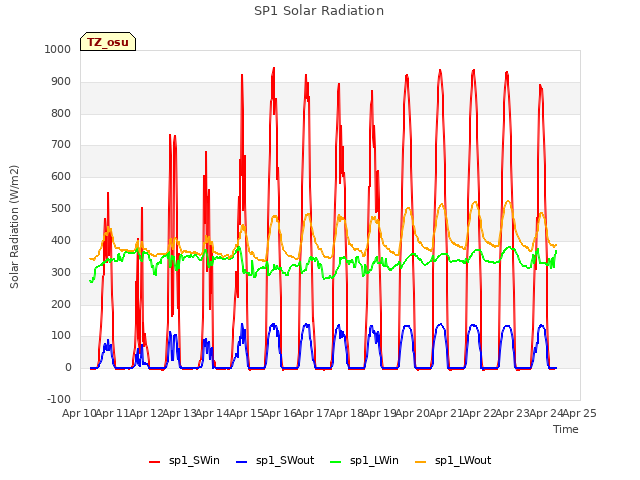Toggle the sp1_LWout legend entry
Viewport: 640px width, 480px height.
pos(453,461)
